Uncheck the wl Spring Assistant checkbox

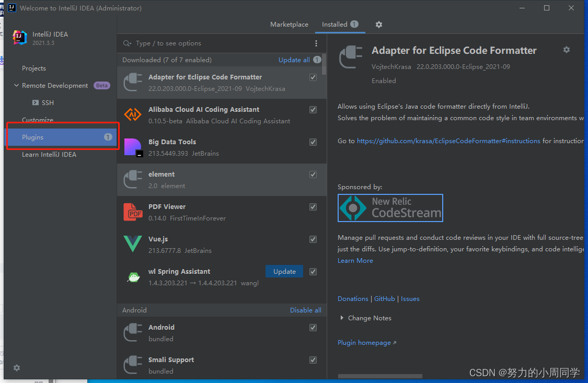(x=313, y=272)
